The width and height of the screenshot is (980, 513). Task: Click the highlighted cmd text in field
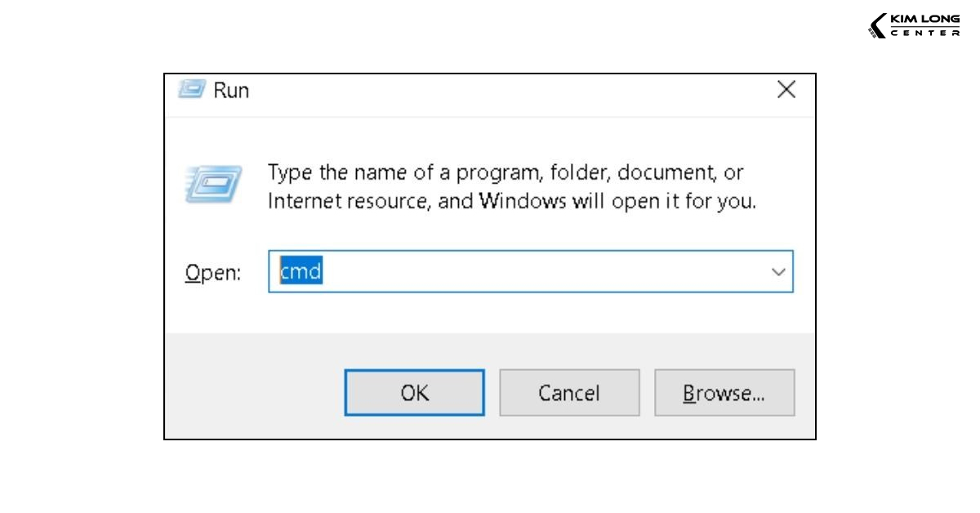[301, 271]
